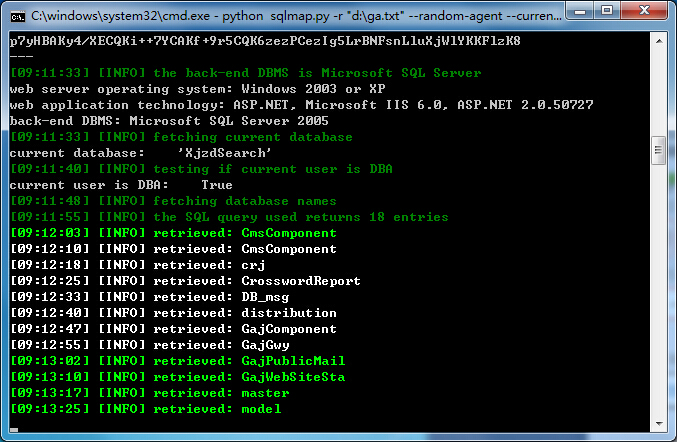Click the retrieved 'model' entry

261,409
